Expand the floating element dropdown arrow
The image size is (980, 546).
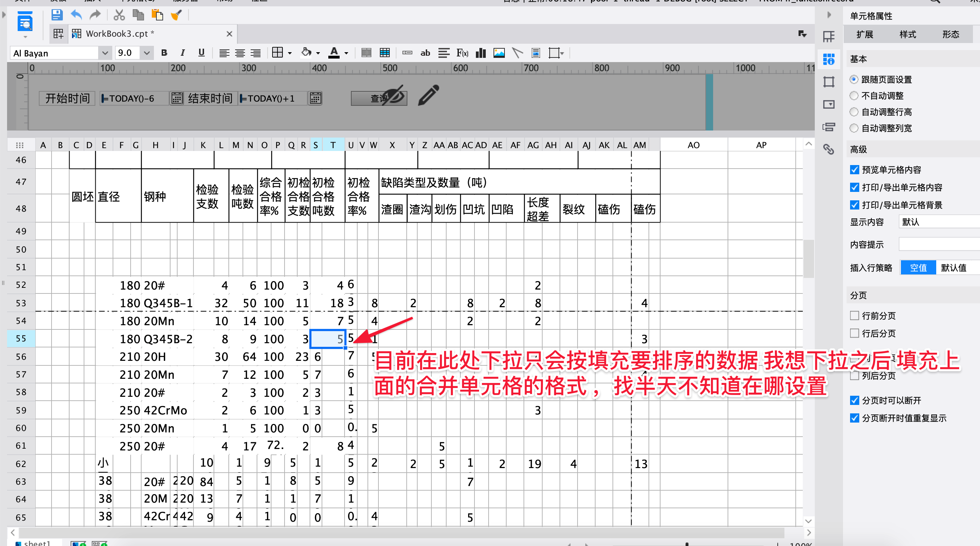562,53
